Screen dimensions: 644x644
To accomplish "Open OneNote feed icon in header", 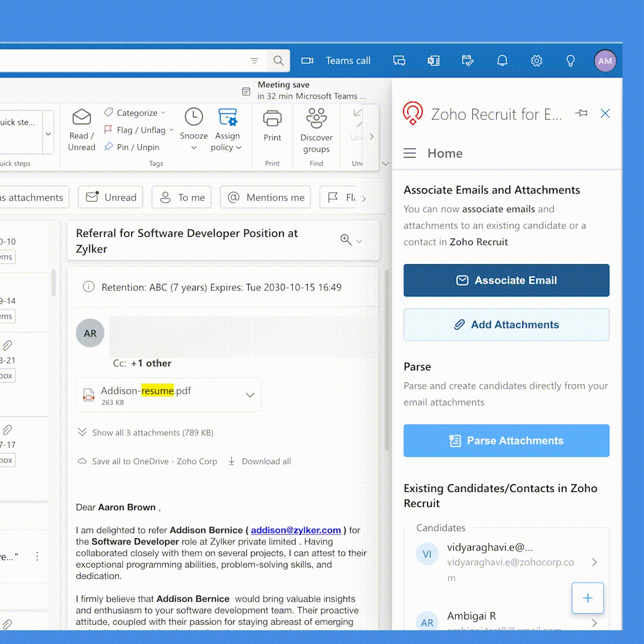I will click(434, 61).
